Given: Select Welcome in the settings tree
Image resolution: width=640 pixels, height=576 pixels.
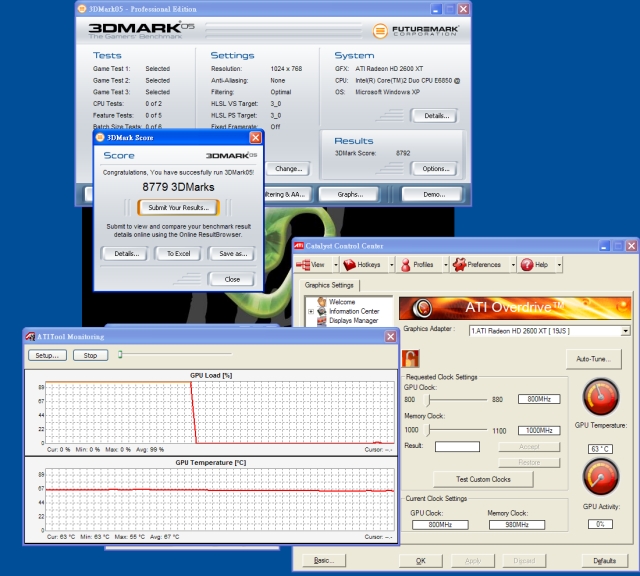Looking at the screenshot, I should coord(342,302).
